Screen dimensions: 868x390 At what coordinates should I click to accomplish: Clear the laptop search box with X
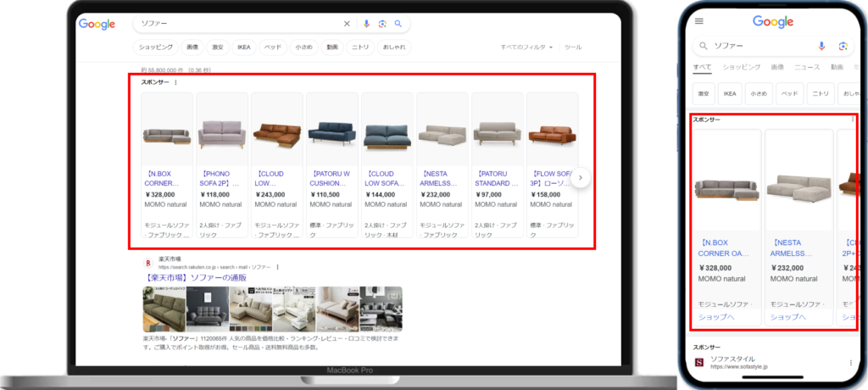347,24
